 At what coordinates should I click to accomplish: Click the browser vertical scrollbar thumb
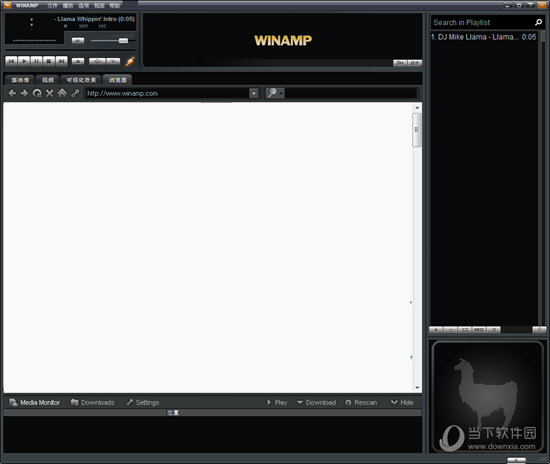pyautogui.click(x=417, y=130)
